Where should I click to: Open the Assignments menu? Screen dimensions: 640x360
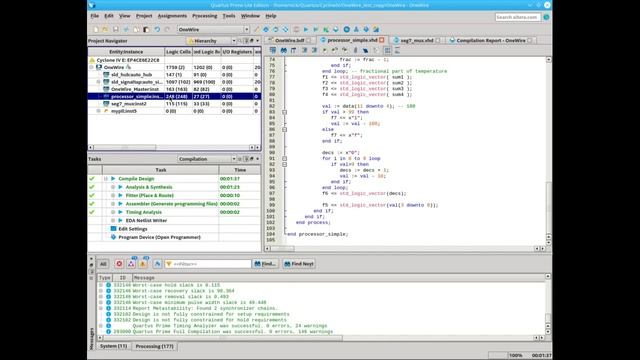172,16
